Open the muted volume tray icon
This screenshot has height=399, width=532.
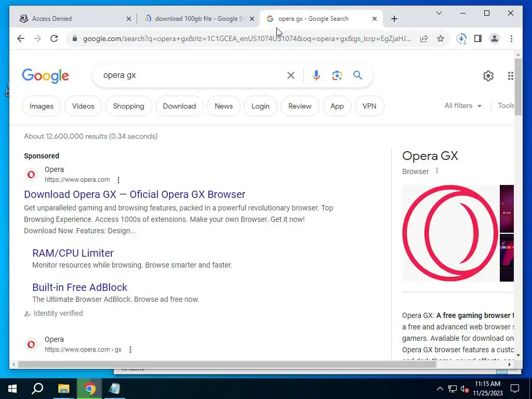[465, 389]
